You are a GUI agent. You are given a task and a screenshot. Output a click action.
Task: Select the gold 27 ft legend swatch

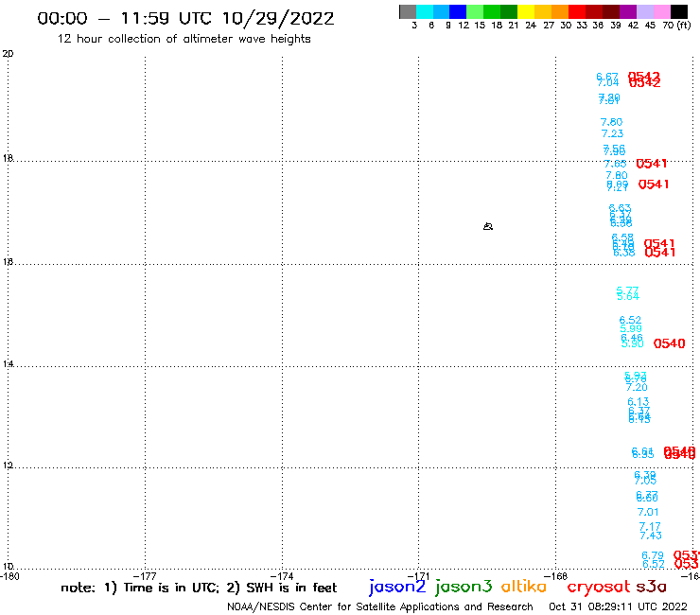pyautogui.click(x=543, y=11)
